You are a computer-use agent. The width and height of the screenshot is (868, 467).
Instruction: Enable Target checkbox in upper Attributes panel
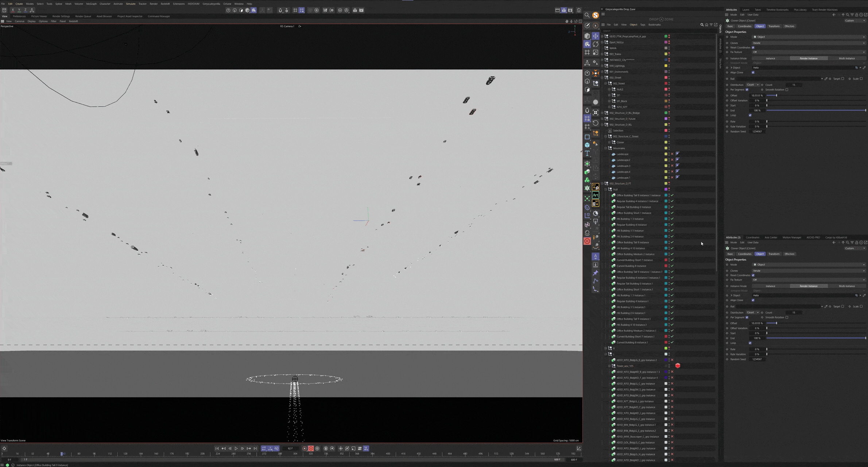842,79
